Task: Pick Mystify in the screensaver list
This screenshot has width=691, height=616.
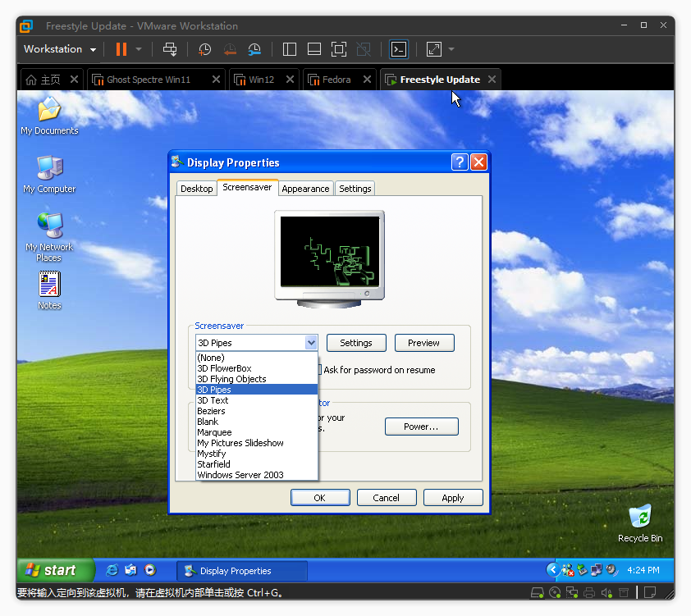Action: tap(212, 454)
